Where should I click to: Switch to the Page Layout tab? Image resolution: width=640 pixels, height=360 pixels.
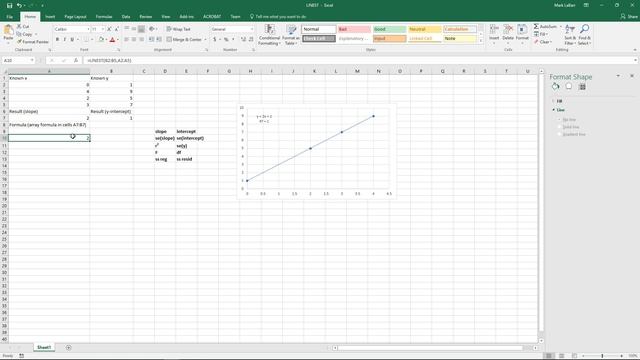pos(76,17)
